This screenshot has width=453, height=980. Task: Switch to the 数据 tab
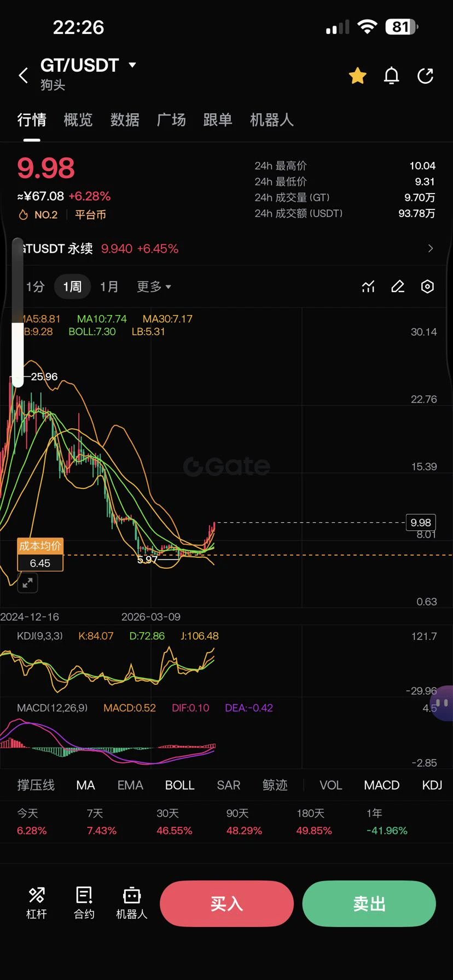pyautogui.click(x=125, y=120)
